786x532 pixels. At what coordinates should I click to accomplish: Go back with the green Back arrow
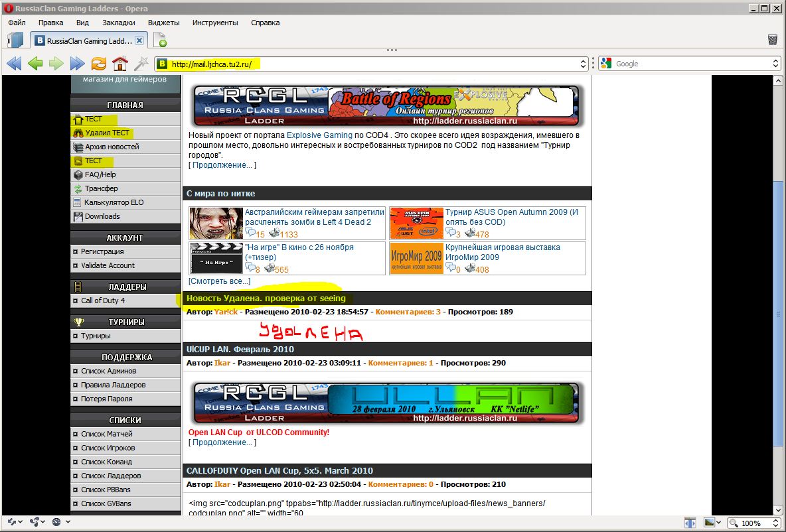(x=35, y=64)
